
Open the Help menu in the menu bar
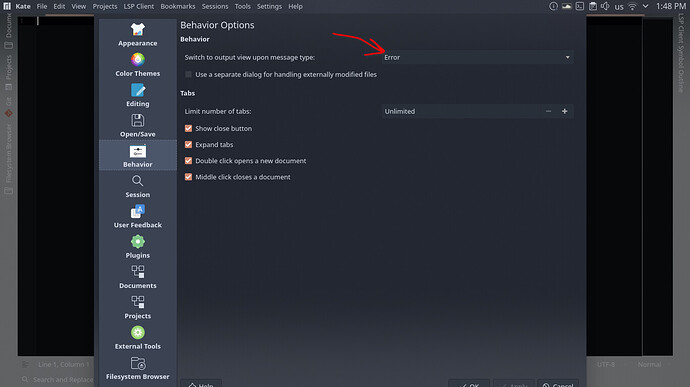(295, 6)
